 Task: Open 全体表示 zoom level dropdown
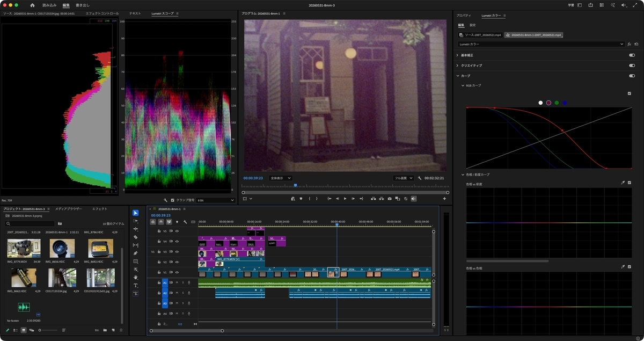tap(281, 178)
